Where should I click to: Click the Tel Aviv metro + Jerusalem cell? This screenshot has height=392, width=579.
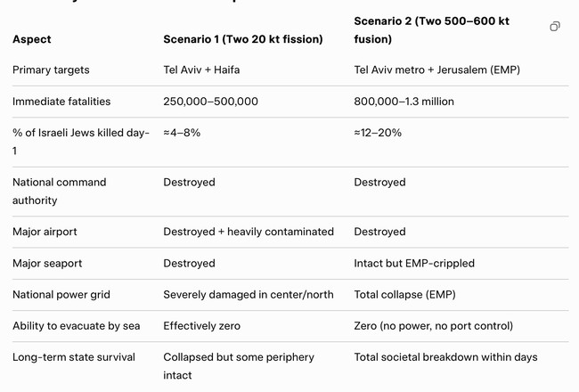[x=436, y=70]
